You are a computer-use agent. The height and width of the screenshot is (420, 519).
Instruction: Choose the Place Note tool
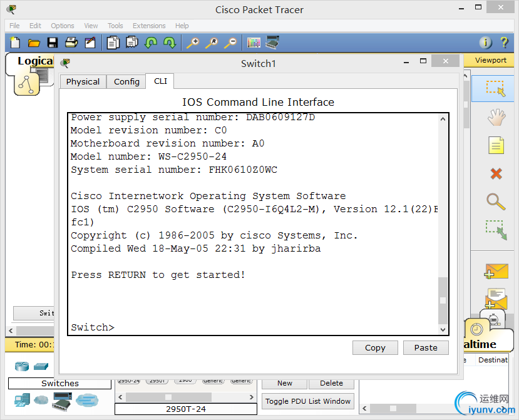496,145
